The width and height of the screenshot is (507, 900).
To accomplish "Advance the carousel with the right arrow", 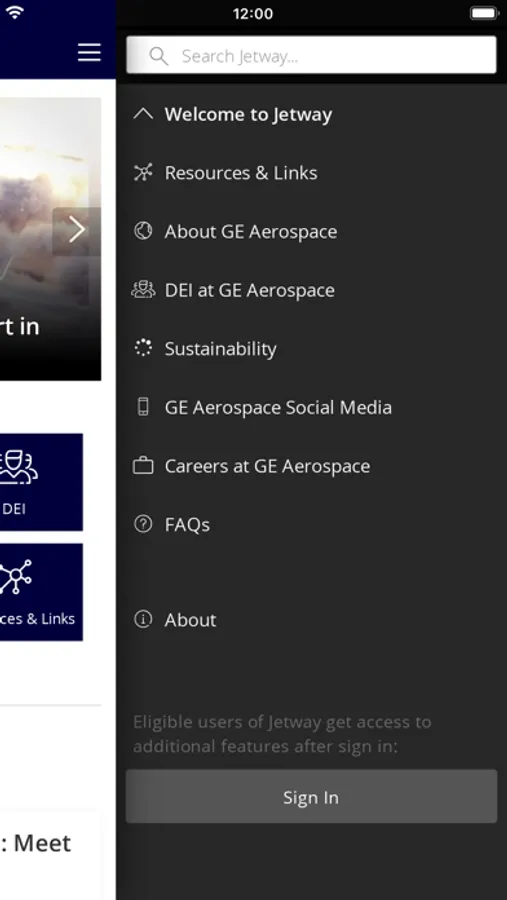I will tap(77, 230).
